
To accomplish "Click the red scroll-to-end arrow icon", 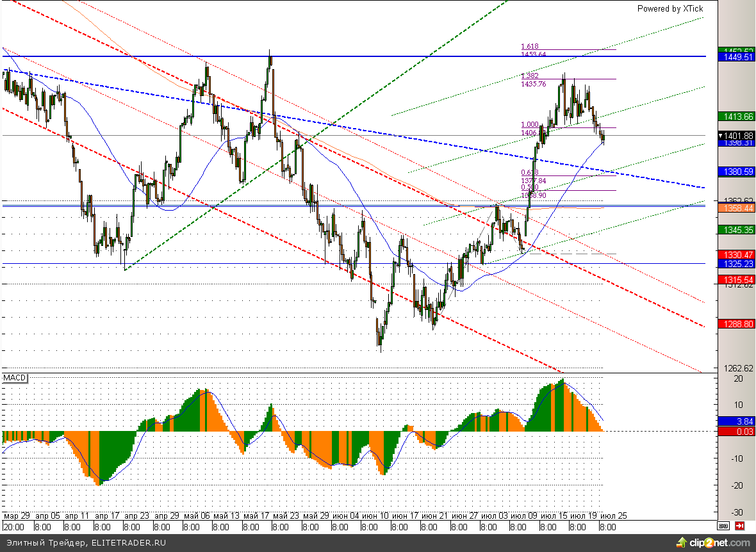I will click(739, 526).
